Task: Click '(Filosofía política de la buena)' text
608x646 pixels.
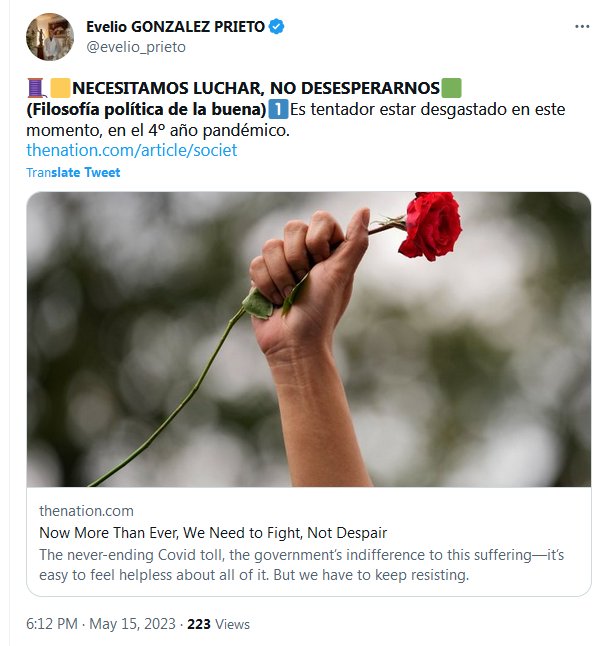Action: 146,109
